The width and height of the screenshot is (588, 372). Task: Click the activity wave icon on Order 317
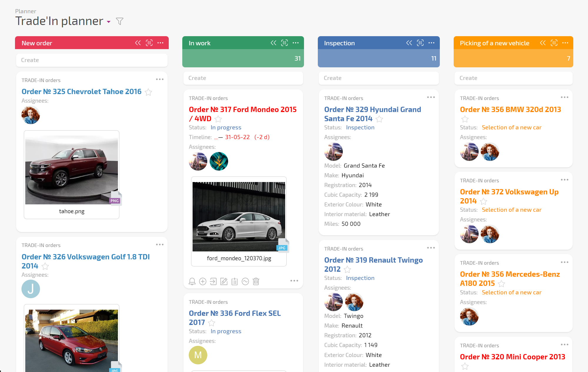click(245, 281)
